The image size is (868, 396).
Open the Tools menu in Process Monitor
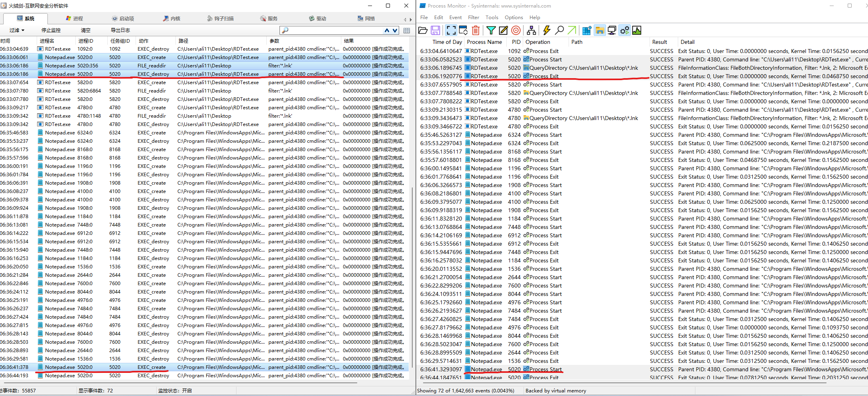pos(492,18)
